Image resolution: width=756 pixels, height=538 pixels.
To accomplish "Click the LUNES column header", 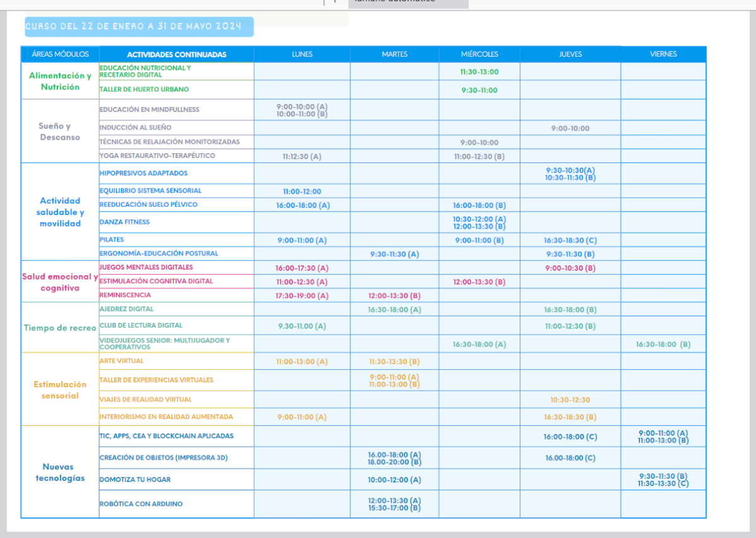I will coord(302,54).
